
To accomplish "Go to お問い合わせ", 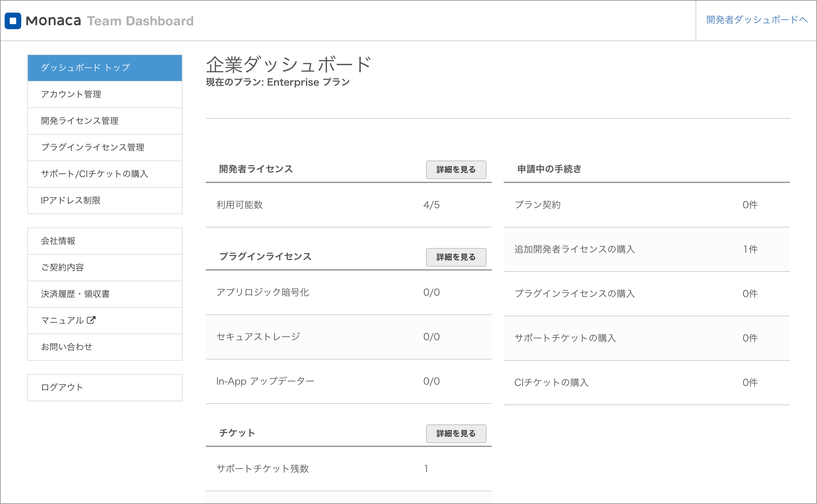I will point(105,347).
